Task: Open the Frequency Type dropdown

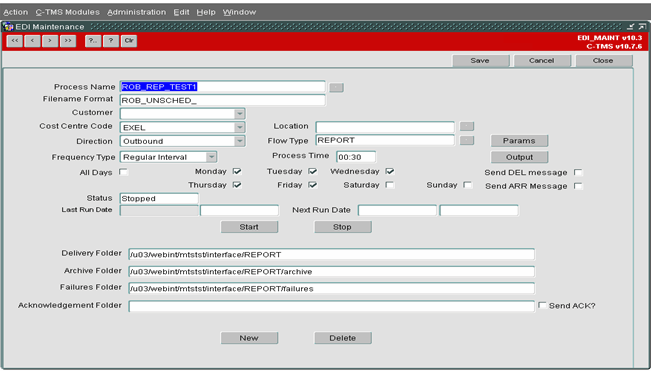Action: pyautogui.click(x=211, y=157)
